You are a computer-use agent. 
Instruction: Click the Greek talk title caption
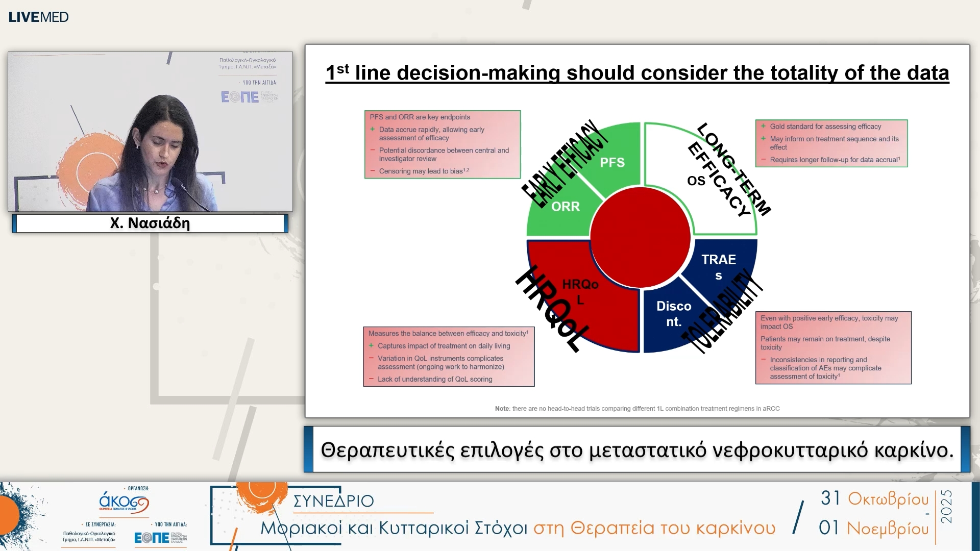pyautogui.click(x=637, y=450)
